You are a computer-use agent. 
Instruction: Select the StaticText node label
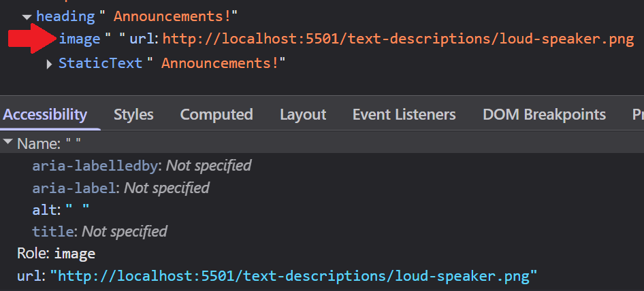coord(101,63)
